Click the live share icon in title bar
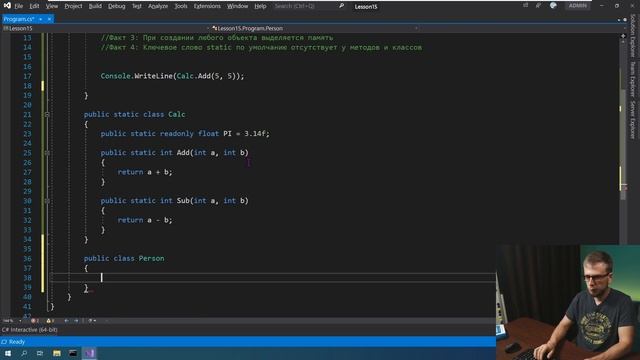Screen dimensions: 640x360 pyautogui.click(x=526, y=6)
